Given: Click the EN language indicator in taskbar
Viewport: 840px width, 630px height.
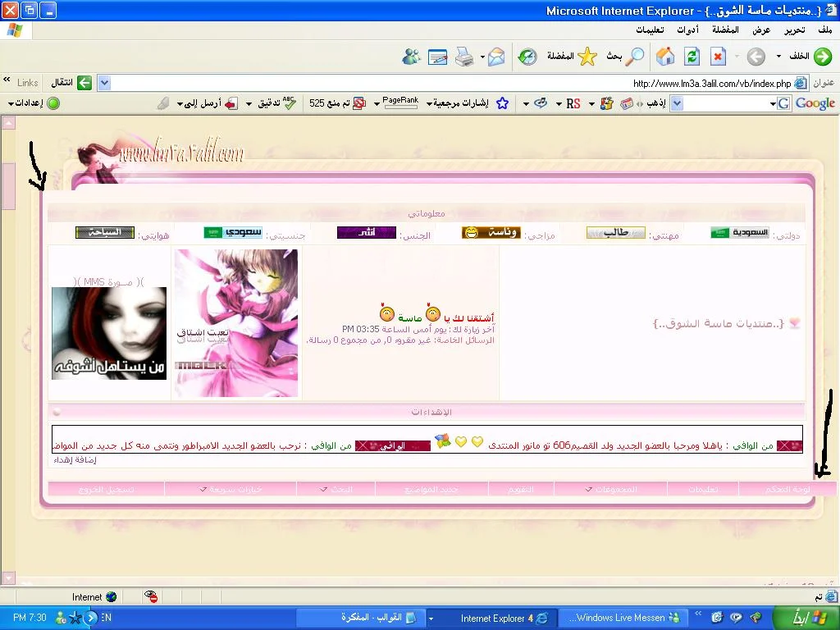Looking at the screenshot, I should pos(106,618).
